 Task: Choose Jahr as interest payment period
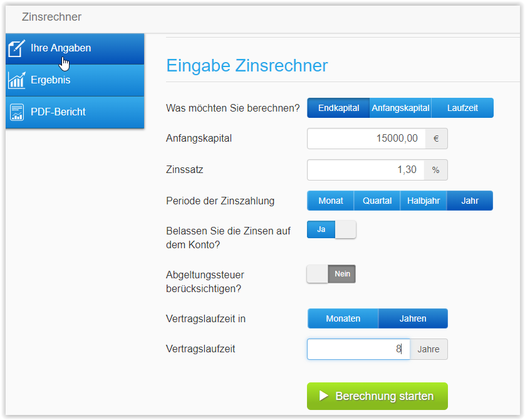470,201
